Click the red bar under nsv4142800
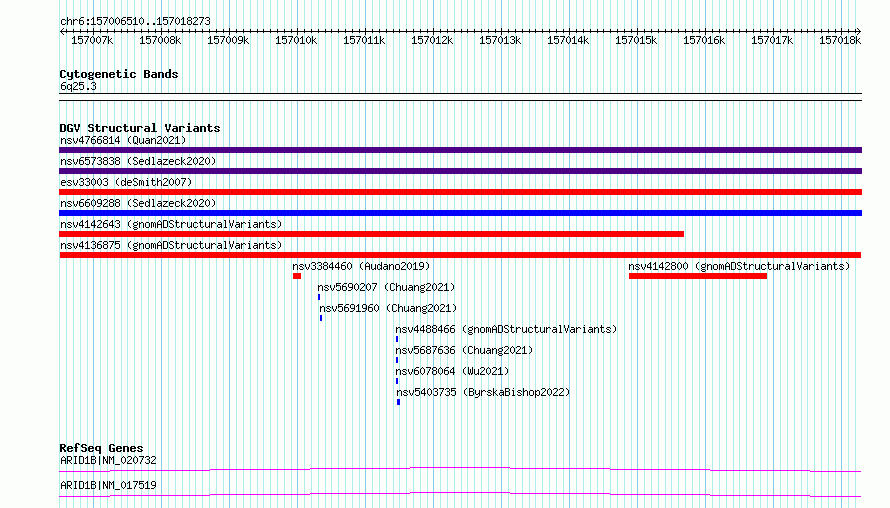 click(x=698, y=276)
